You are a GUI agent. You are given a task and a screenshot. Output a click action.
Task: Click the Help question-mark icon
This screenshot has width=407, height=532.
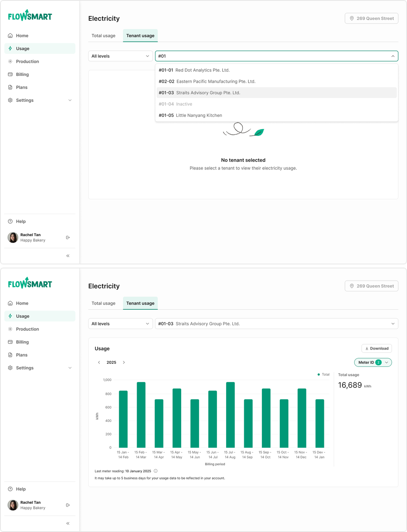point(10,221)
